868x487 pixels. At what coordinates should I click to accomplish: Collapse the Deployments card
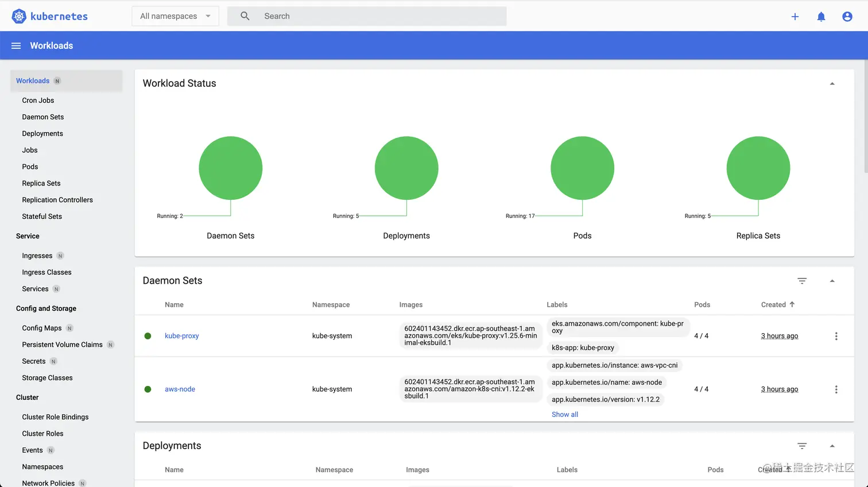[832, 446]
